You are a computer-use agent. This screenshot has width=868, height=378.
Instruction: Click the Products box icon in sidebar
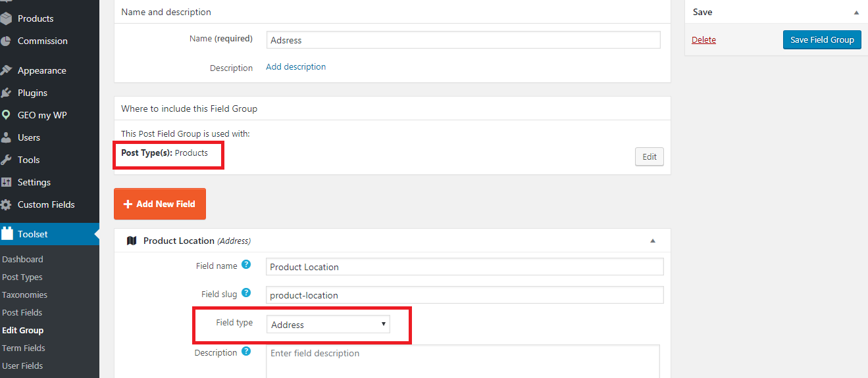tap(6, 18)
